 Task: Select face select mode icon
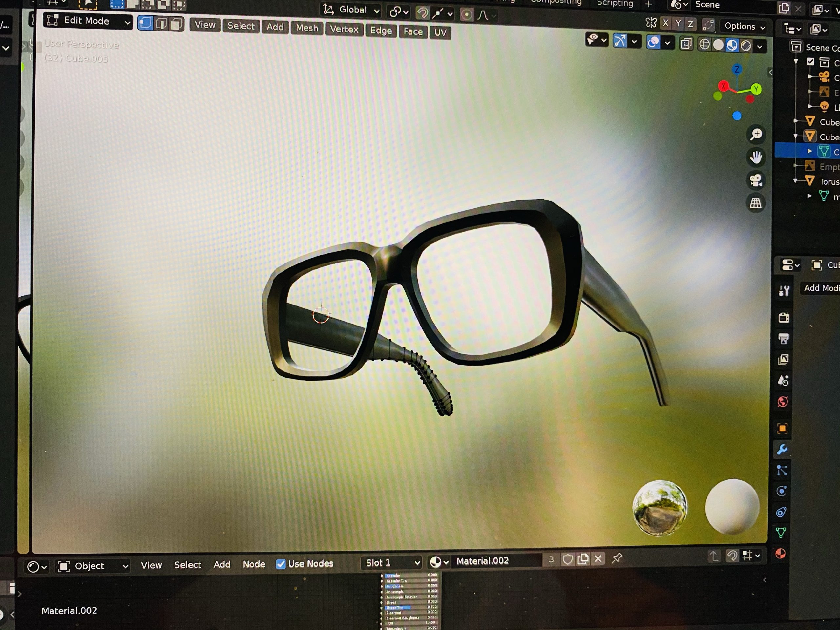point(176,25)
